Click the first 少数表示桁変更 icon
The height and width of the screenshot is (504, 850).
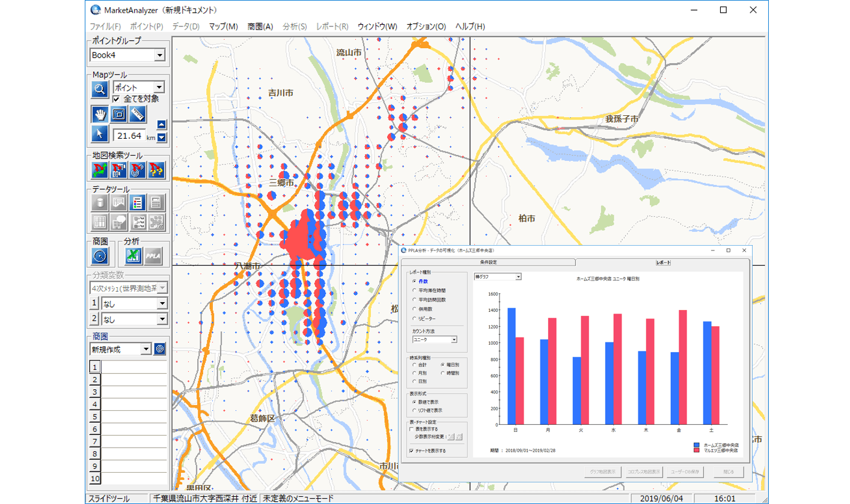point(451,437)
